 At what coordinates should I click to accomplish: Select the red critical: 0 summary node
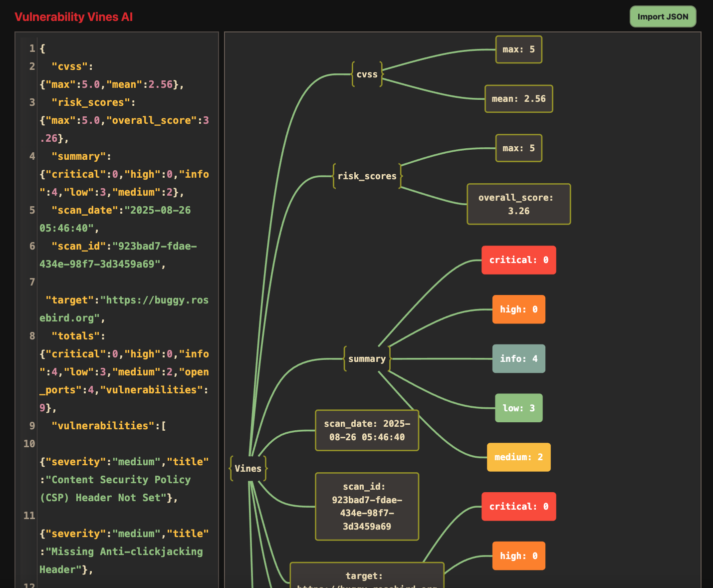518,260
